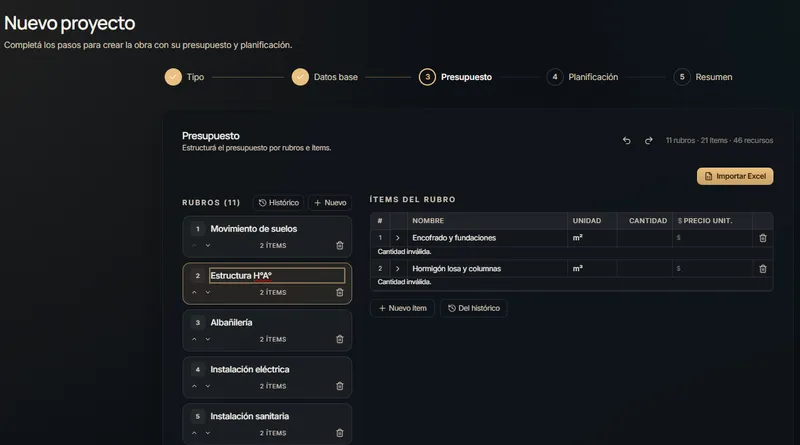The image size is (800, 445).
Task: Go to the Planificación step
Action: pos(582,77)
